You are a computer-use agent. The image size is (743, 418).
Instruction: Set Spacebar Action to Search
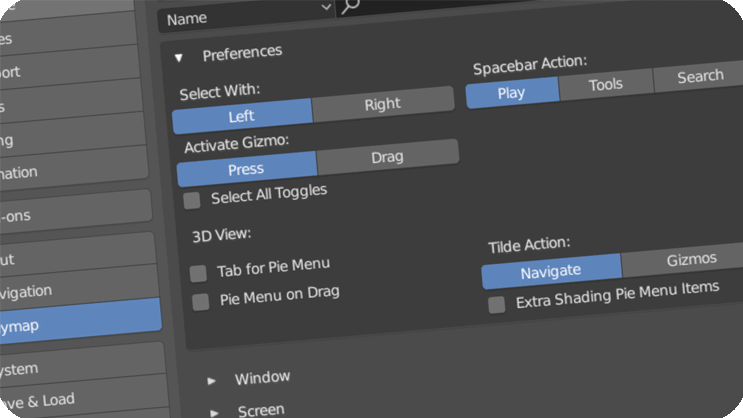pos(699,77)
